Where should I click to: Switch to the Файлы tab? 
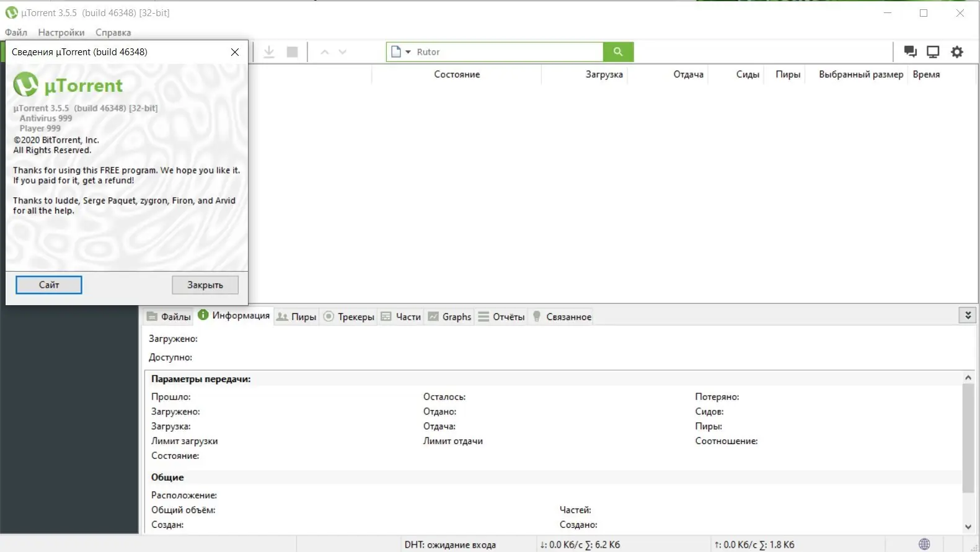(169, 317)
